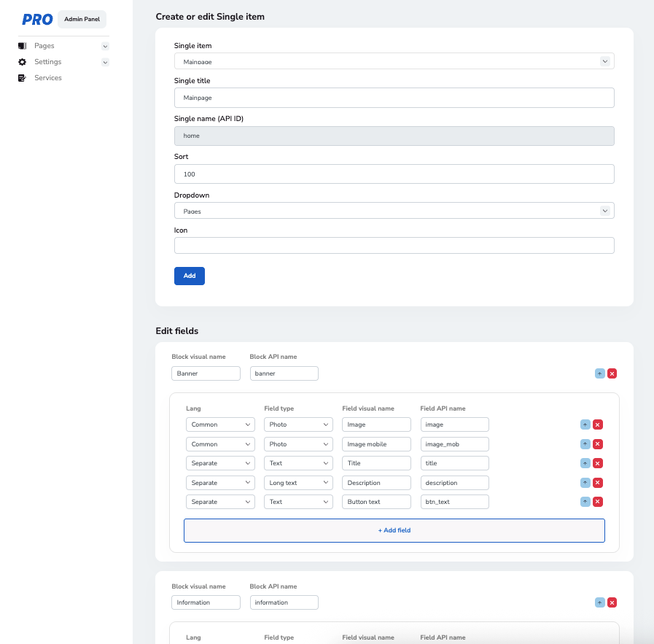Delete the Button text field row

pos(598,502)
